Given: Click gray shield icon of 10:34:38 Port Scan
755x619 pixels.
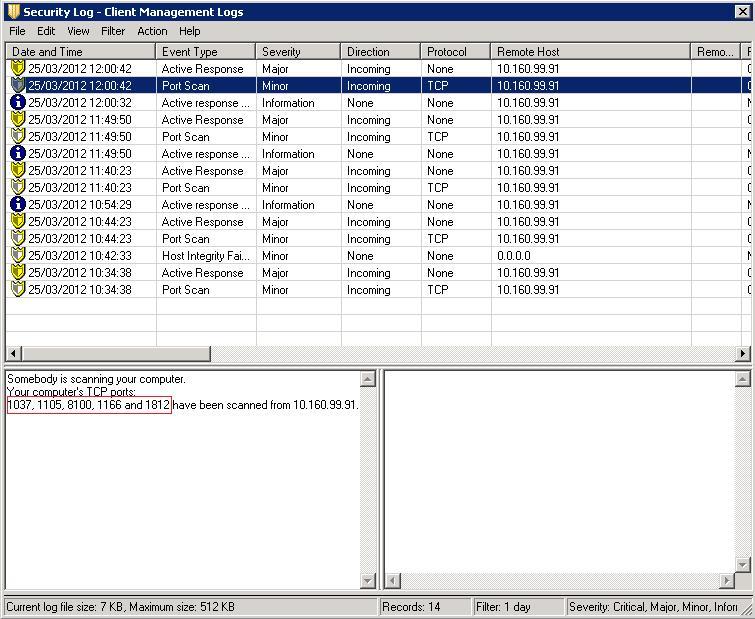Looking at the screenshot, I should tap(18, 290).
